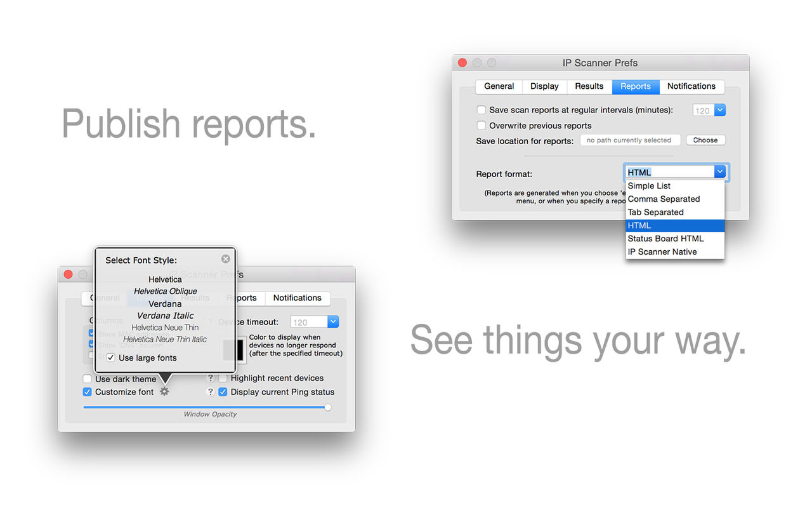Close the Select Font Style popover
The image size is (812, 508).
tap(226, 259)
